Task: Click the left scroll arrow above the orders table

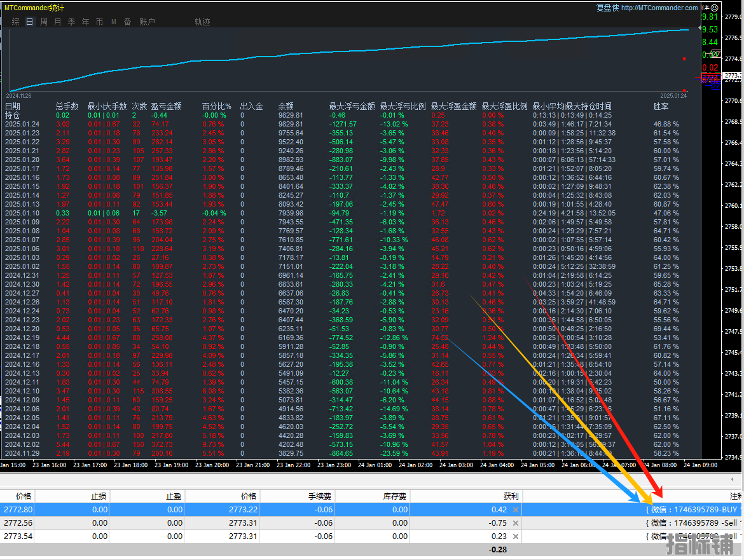Action: pyautogui.click(x=732, y=479)
